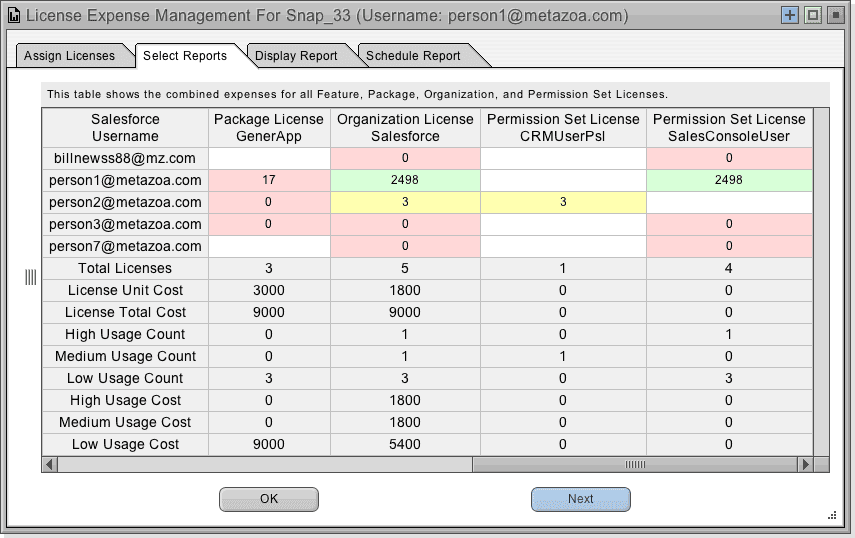855x538 pixels.
Task: Click the table description text above the grid
Action: (x=357, y=94)
